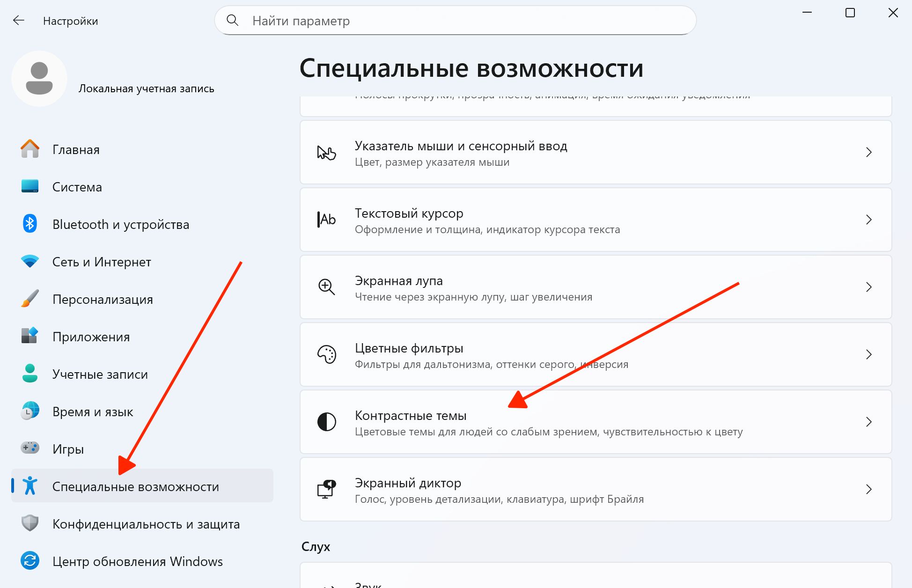Open Время и язык settings
This screenshot has width=912, height=588.
click(x=93, y=412)
